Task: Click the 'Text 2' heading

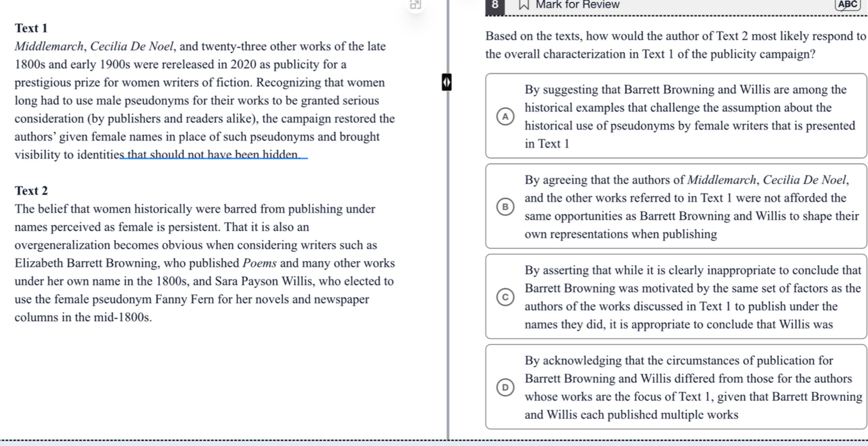Action: 31,191
